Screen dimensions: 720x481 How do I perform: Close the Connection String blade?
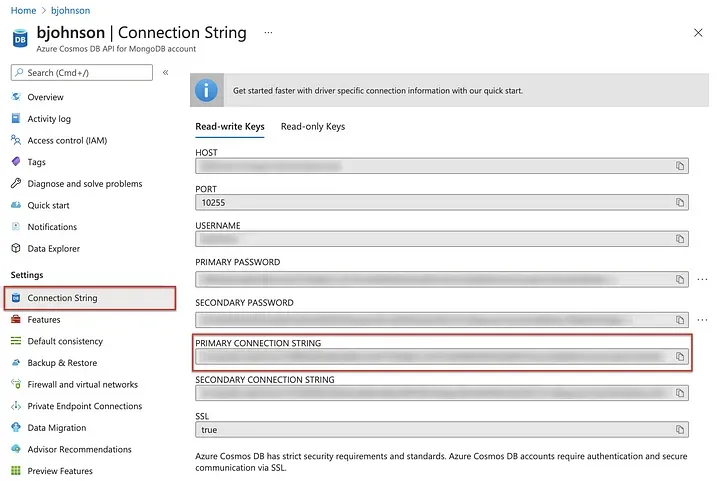pos(698,33)
